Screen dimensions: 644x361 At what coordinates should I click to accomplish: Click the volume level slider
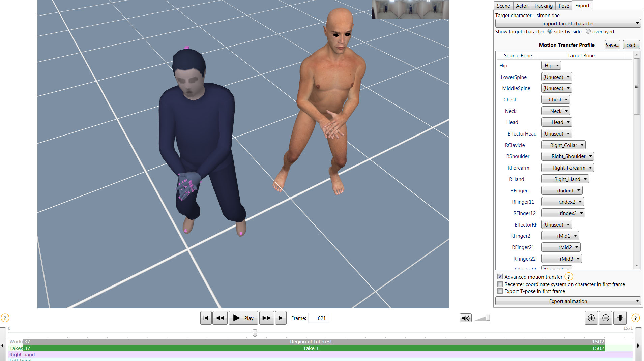click(482, 318)
